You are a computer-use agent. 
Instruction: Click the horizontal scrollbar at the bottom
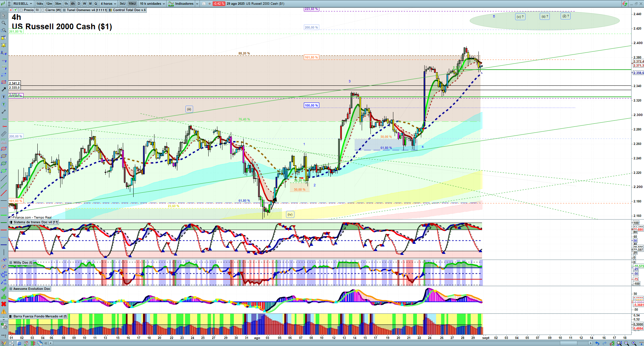(x=321, y=343)
